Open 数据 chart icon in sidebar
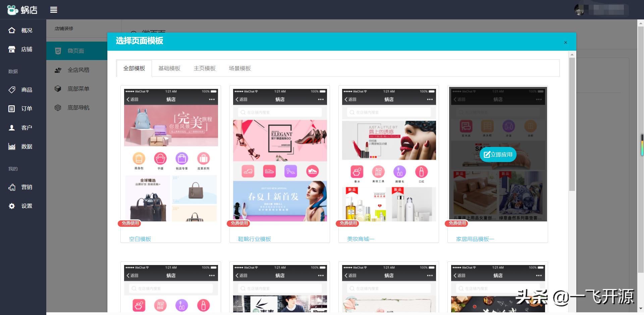 pyautogui.click(x=12, y=146)
